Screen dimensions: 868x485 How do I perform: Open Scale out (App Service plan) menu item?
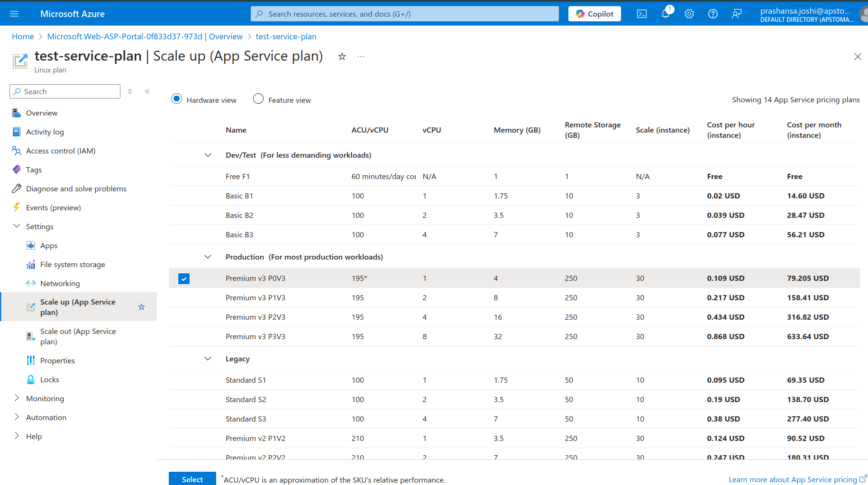(79, 336)
